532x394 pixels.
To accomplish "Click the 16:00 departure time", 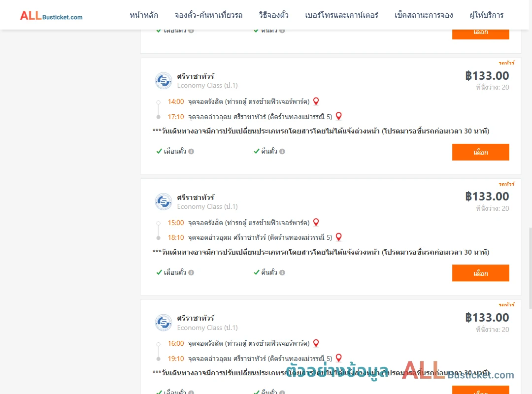I will tap(176, 343).
